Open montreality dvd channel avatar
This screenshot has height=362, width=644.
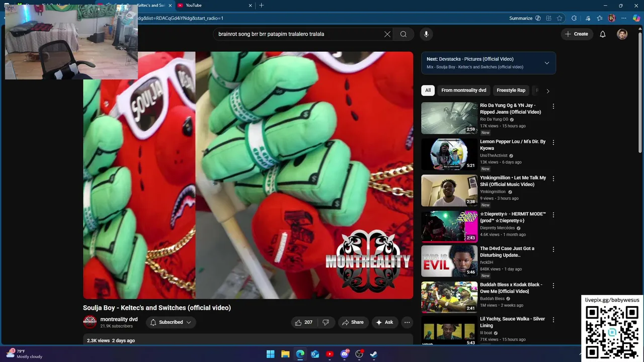pyautogui.click(x=90, y=322)
